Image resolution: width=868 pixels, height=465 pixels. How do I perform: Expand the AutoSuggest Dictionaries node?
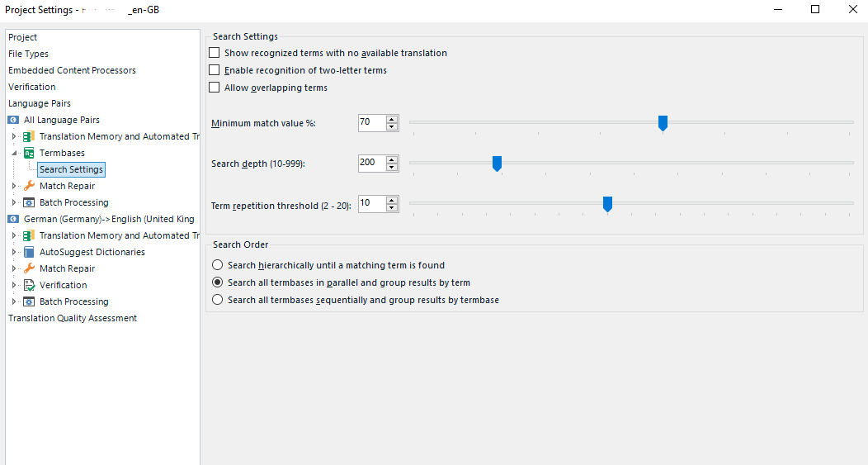(14, 252)
